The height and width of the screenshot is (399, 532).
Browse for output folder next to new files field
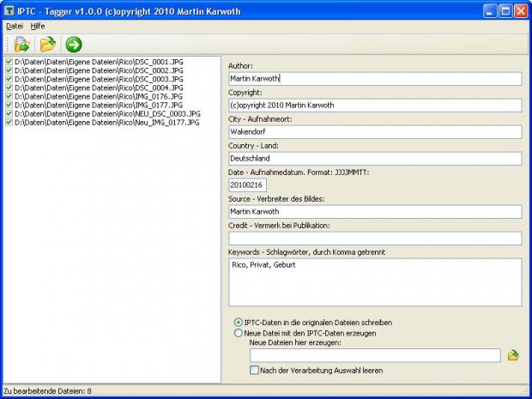[513, 355]
